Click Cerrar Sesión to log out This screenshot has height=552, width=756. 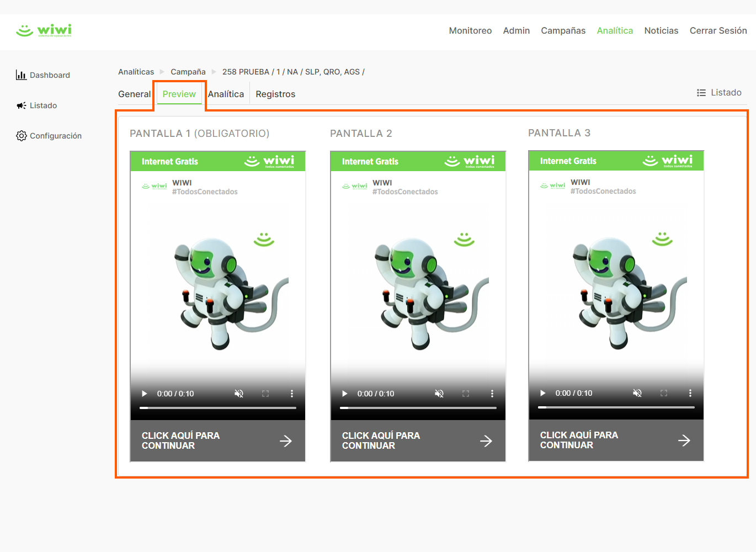point(718,30)
